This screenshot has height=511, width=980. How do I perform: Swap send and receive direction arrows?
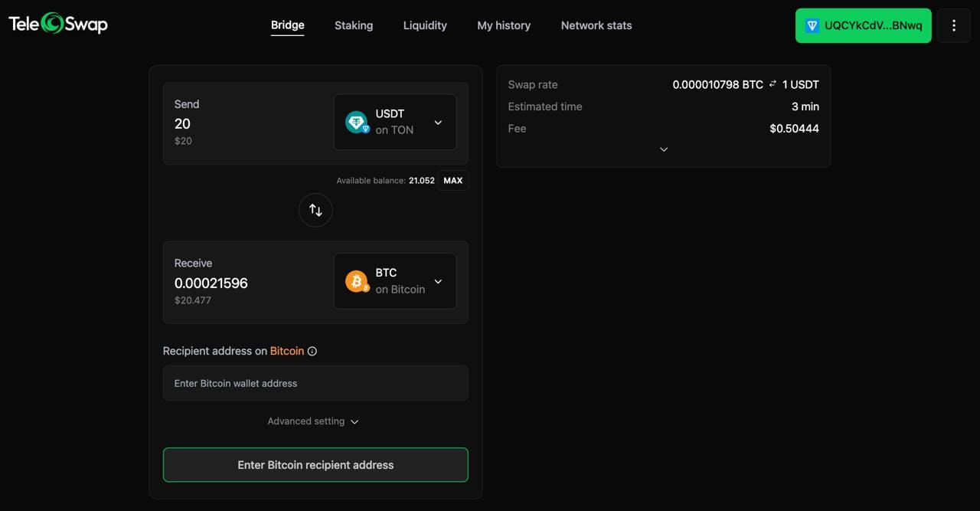pyautogui.click(x=315, y=210)
